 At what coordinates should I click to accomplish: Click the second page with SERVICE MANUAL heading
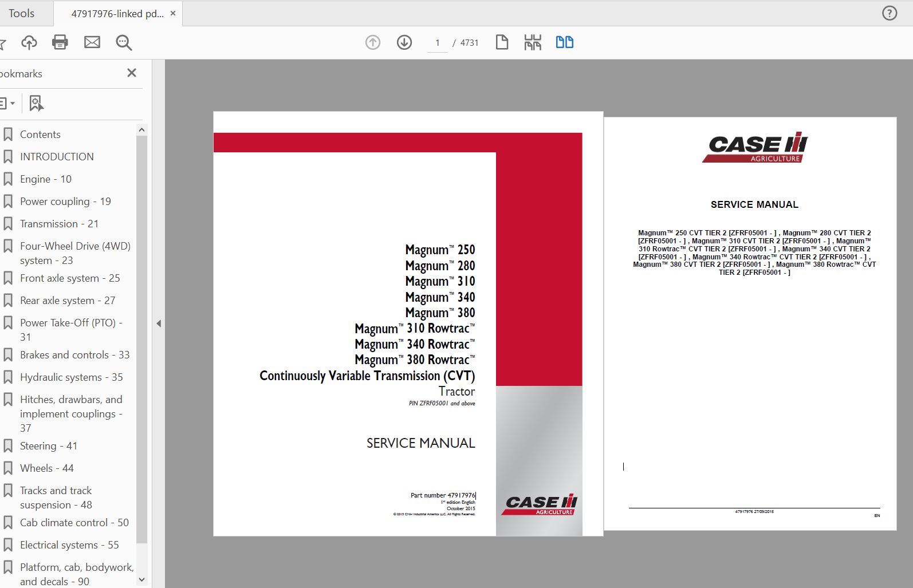click(x=750, y=323)
